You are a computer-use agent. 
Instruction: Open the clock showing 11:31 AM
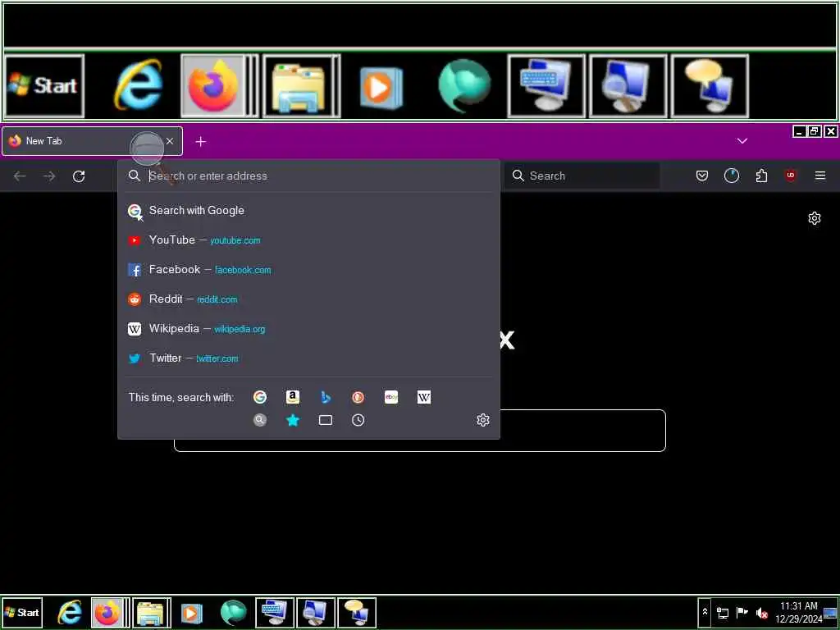tap(798, 612)
